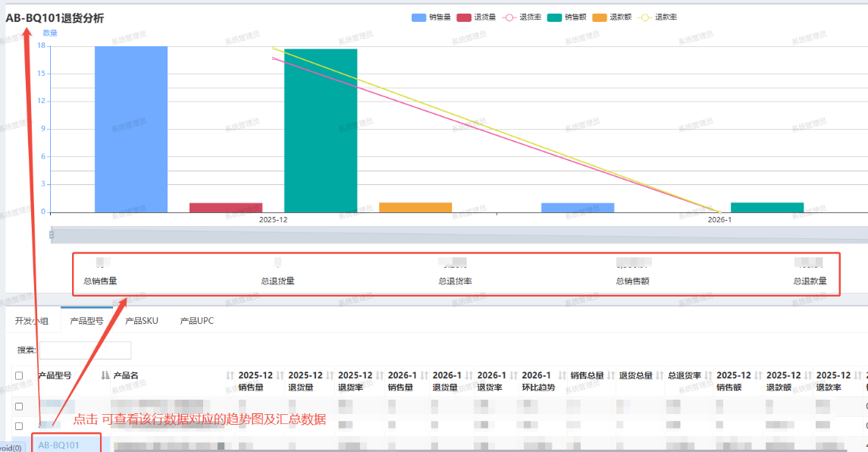This screenshot has width=868, height=452.
Task: Open the AB-BQ101 product model link
Action: [58, 446]
